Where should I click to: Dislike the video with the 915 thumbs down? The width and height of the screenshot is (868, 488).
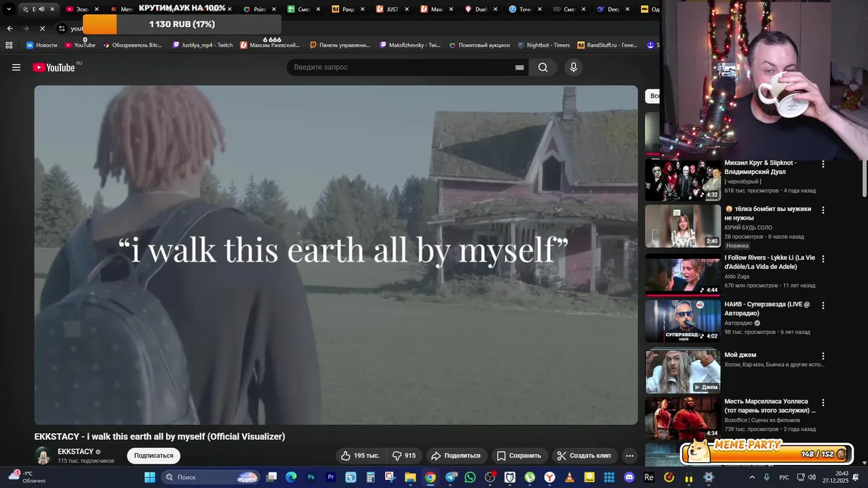click(x=404, y=455)
